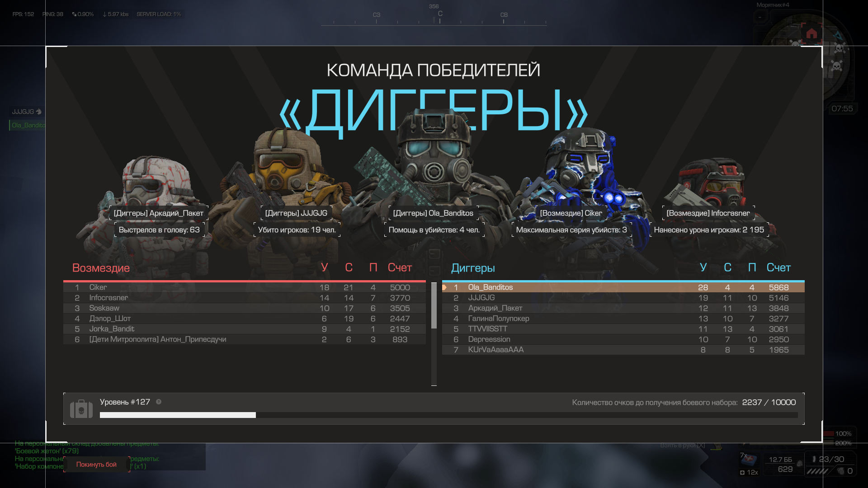868x488 pixels.
Task: Click the battle kit skull briefcase icon
Action: point(81,409)
